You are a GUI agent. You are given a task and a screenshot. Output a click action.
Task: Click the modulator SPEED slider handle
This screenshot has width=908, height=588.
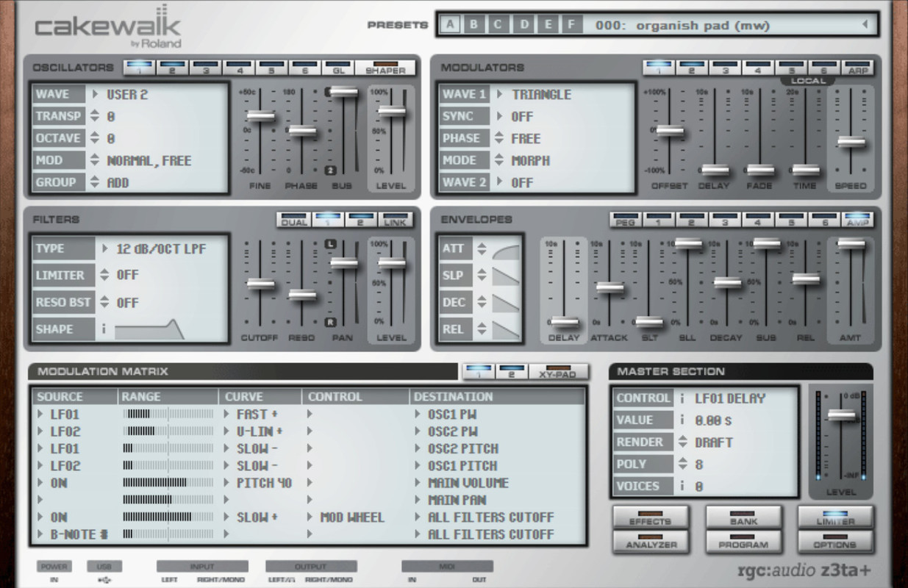851,142
